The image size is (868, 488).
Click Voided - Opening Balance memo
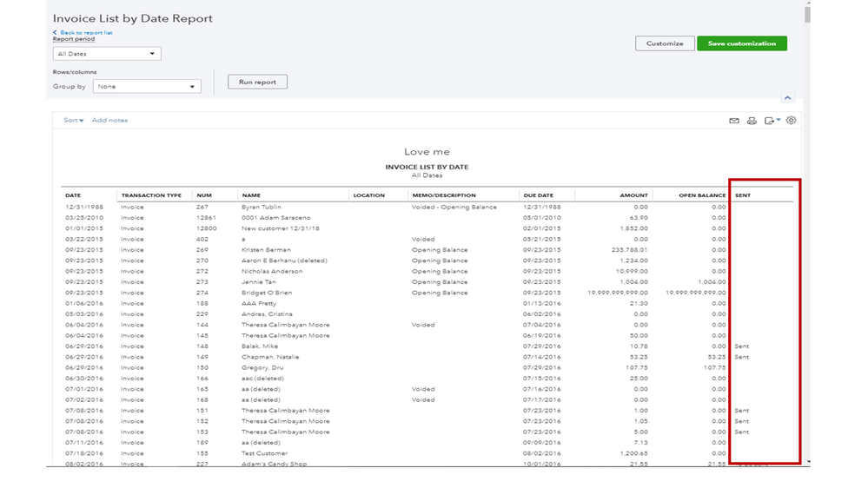point(454,207)
